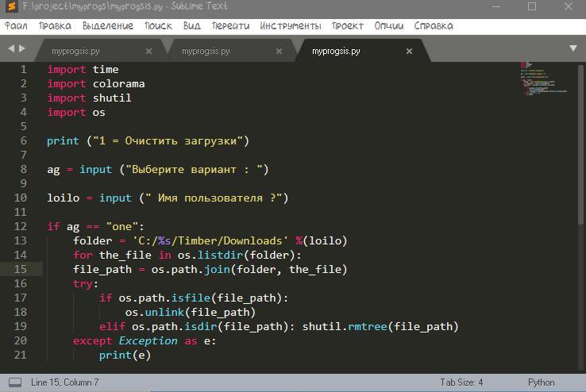The image size is (586, 392).
Task: Change syntax via the Python selector
Action: pos(541,382)
